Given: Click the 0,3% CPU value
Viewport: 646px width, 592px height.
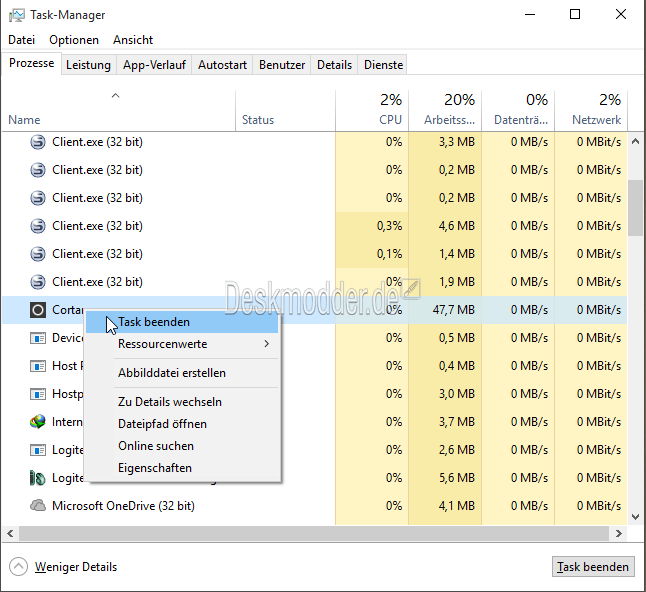Looking at the screenshot, I should [389, 226].
